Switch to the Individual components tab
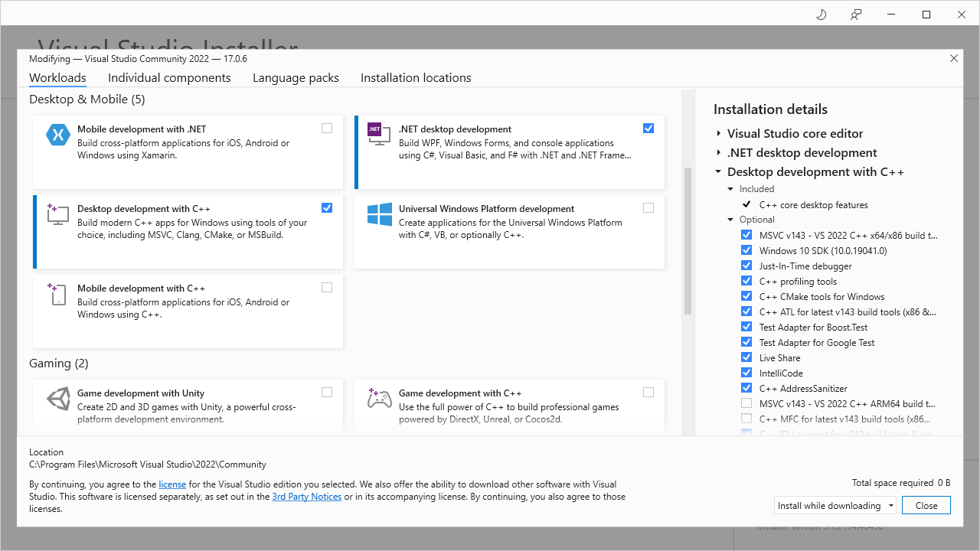Screen dimensions: 980x551 169,78
